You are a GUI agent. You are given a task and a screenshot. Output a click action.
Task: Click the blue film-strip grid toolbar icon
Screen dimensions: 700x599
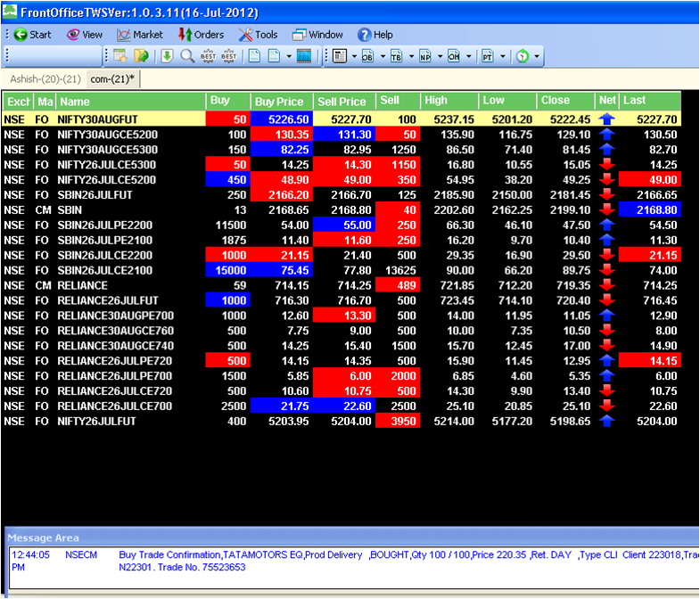click(304, 56)
